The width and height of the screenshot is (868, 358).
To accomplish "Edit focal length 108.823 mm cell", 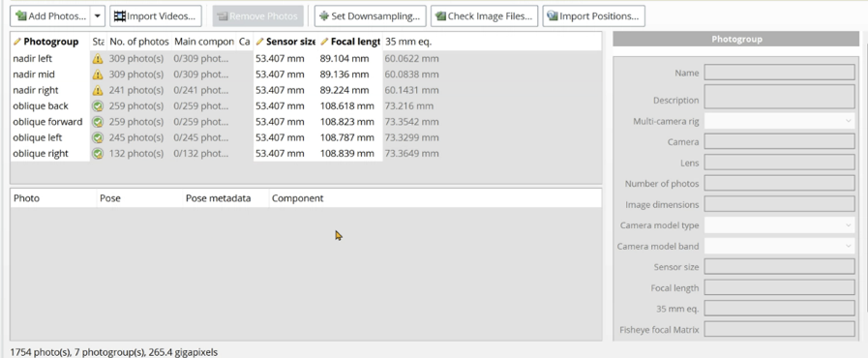I will (350, 122).
